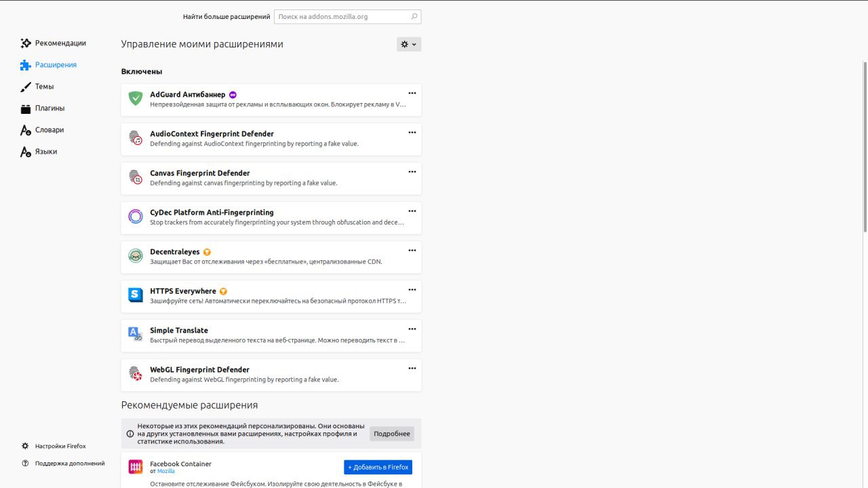868x488 pixels.
Task: Click the brush icon for Темы
Action: (x=26, y=87)
